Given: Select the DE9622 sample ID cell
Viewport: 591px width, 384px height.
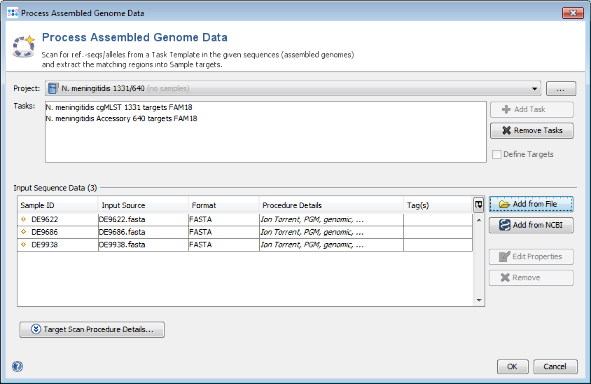Looking at the screenshot, I should pyautogui.click(x=58, y=219).
